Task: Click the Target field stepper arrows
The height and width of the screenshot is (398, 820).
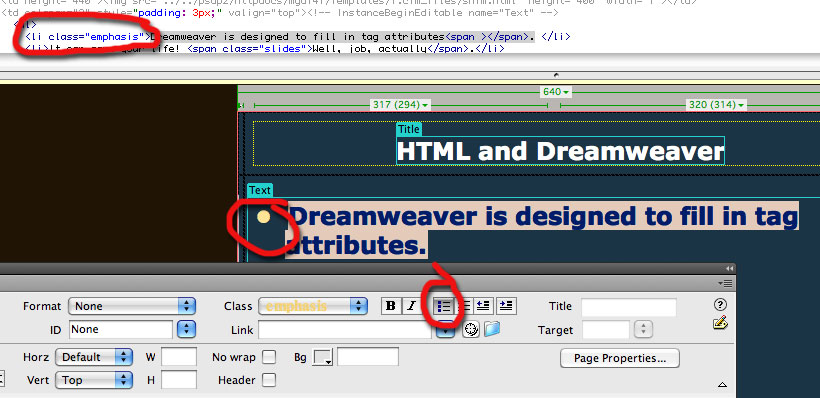Action: pos(644,329)
